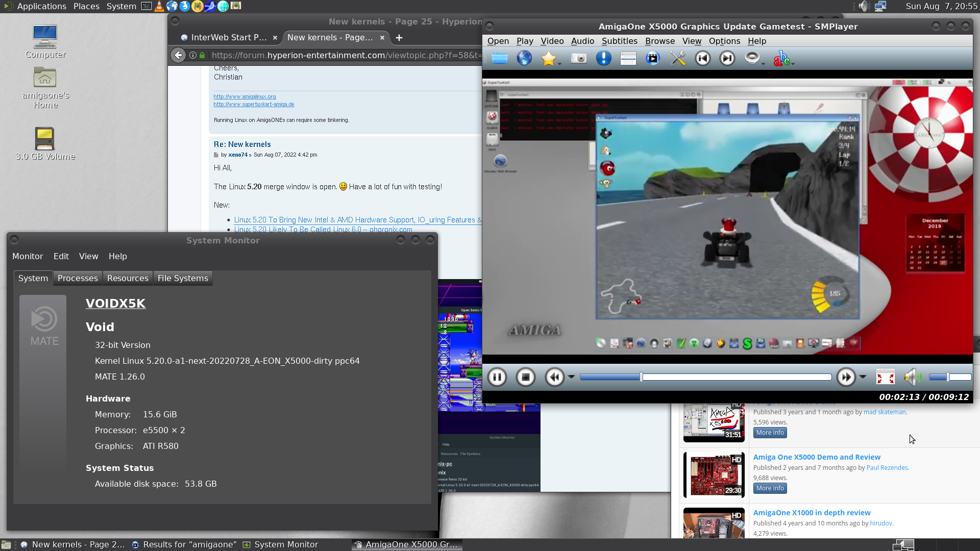
Task: Open the SMPlayer Audio menu
Action: coord(582,41)
